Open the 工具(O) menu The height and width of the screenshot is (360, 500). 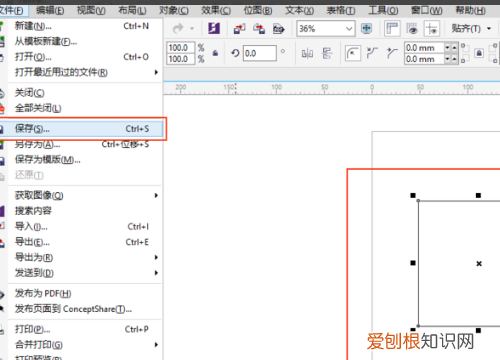pyautogui.click(x=383, y=11)
